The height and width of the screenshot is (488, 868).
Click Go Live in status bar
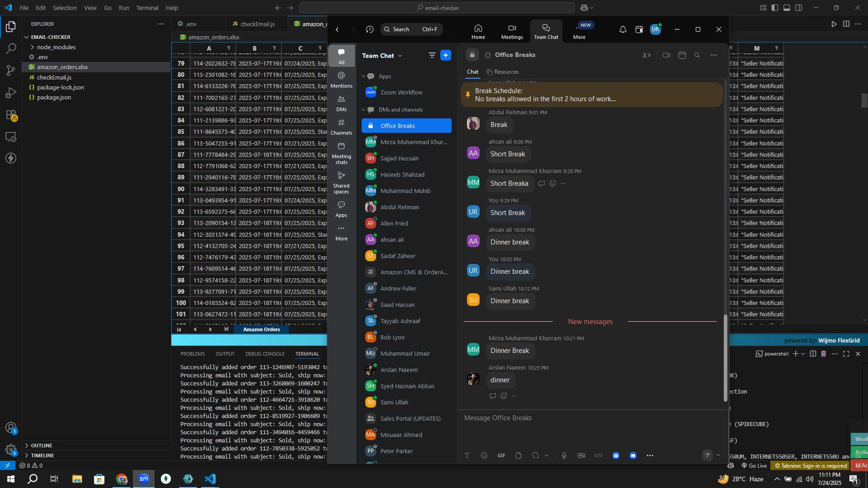[754, 465]
